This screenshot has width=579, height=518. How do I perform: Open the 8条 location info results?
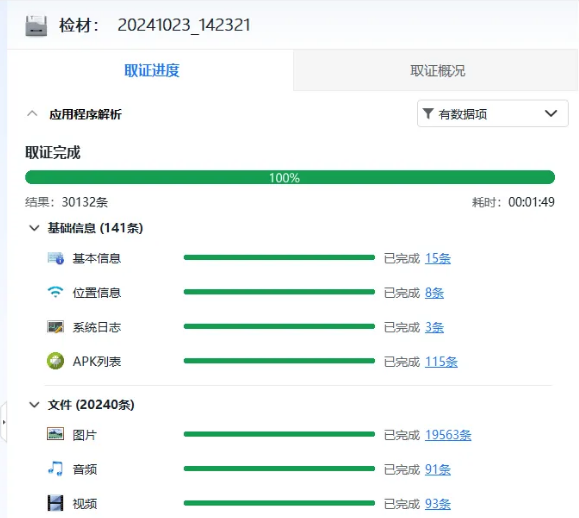point(434,293)
